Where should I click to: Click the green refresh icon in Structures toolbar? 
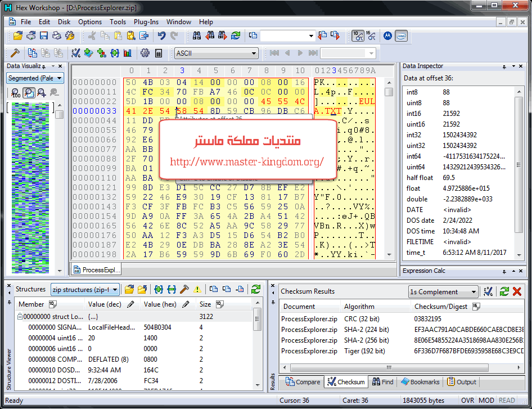click(x=256, y=289)
